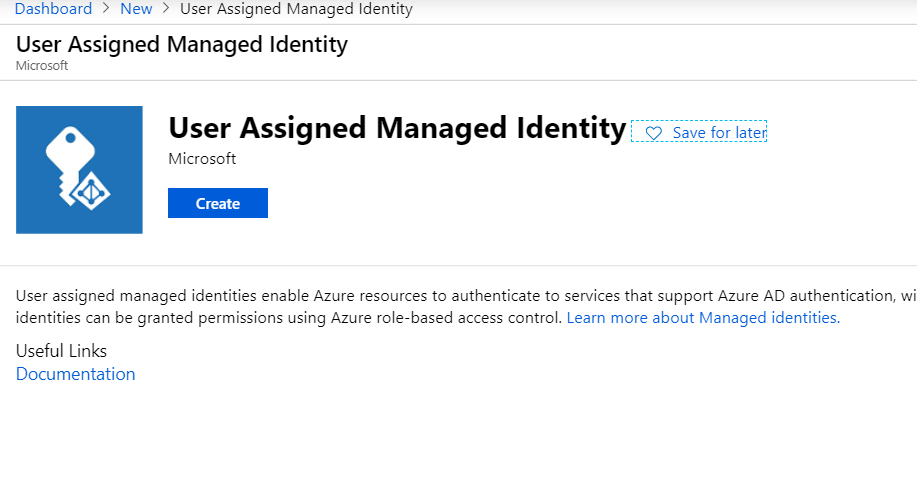The height and width of the screenshot is (497, 917).
Task: Go to Dashboard in the breadcrumb
Action: click(52, 9)
